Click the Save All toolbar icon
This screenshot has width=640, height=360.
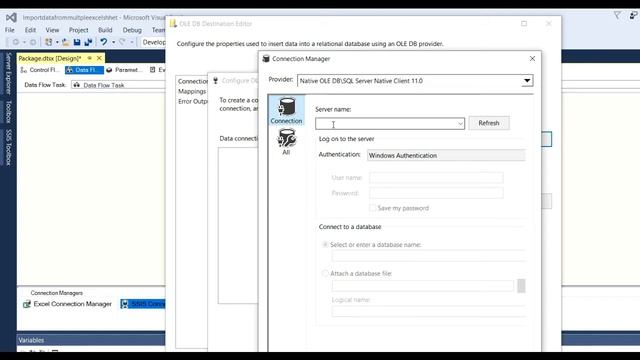(88, 42)
